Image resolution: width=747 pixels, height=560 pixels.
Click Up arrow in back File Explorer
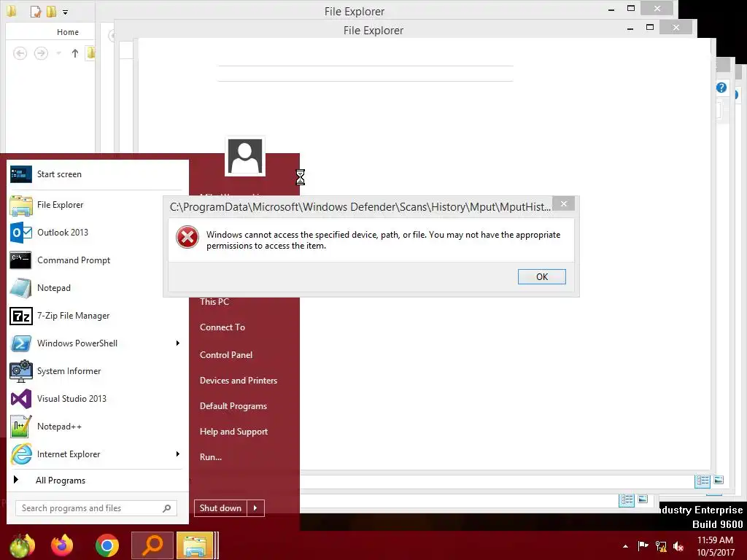point(75,53)
